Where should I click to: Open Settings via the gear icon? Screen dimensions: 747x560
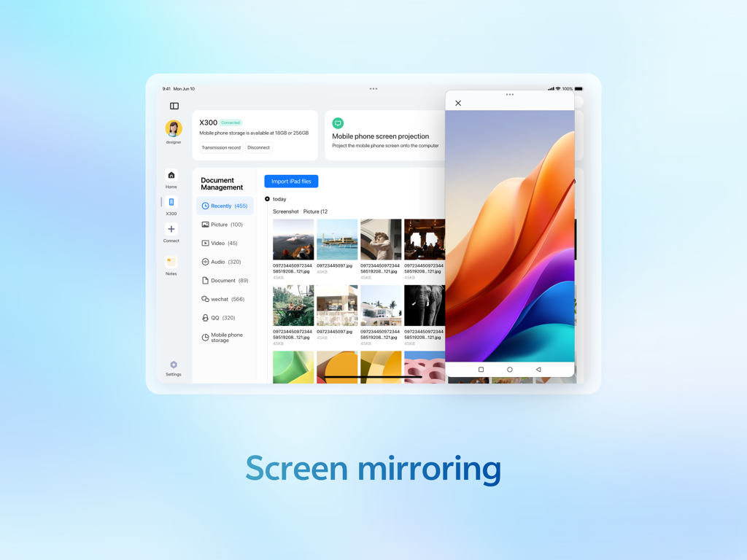[x=173, y=365]
